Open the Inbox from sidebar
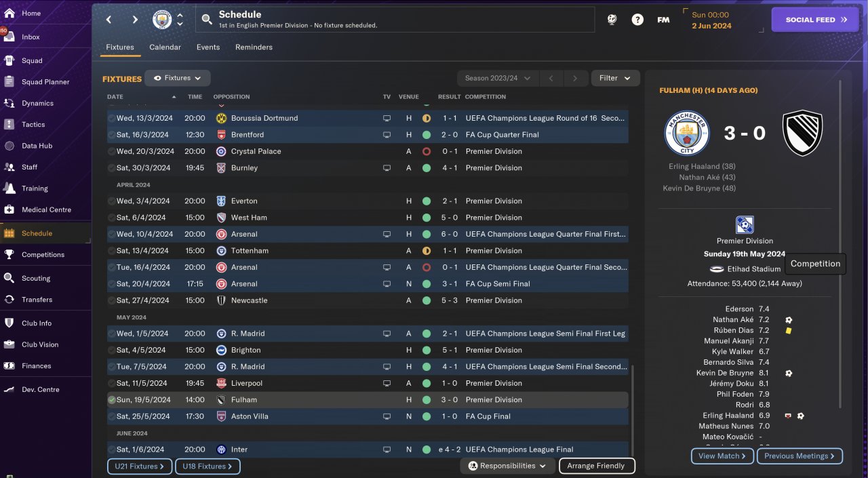The image size is (868, 478). (31, 37)
